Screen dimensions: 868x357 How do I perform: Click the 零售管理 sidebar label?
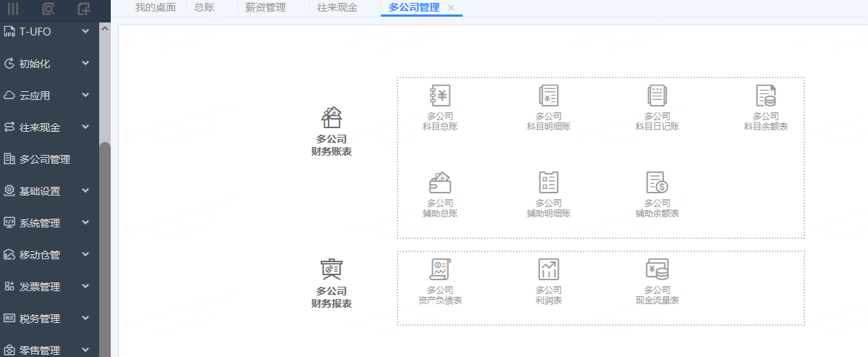40,350
